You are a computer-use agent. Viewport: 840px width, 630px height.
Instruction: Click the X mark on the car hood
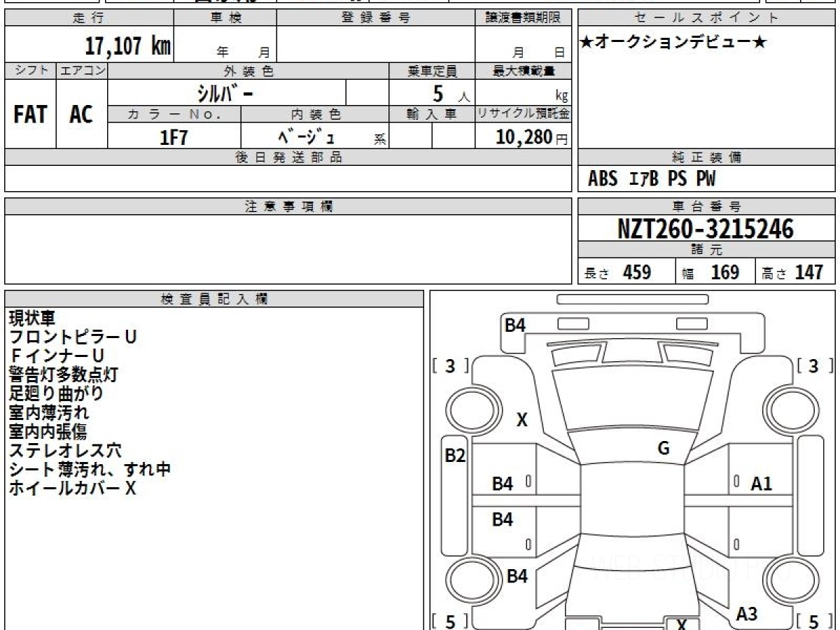(522, 421)
